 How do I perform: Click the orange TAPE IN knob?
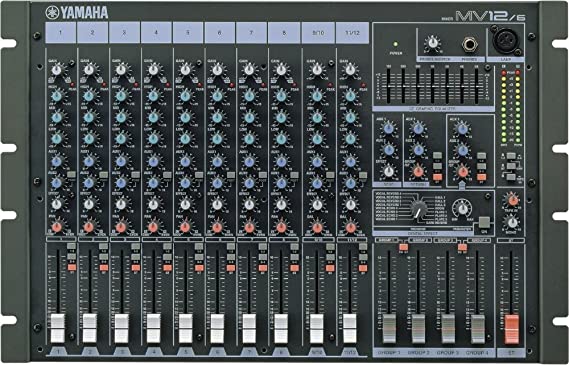tap(512, 200)
